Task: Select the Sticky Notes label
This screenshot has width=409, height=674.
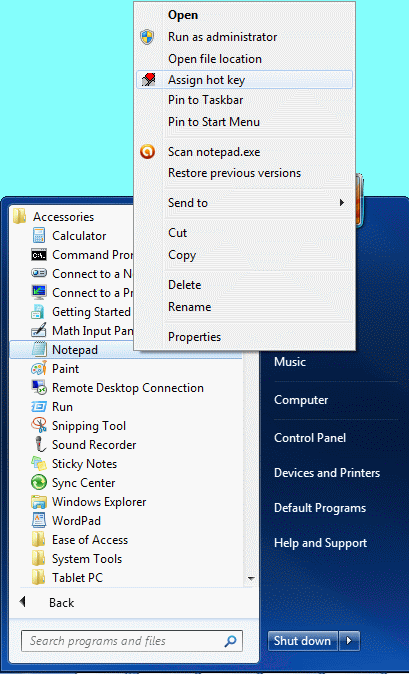Action: pos(84,464)
